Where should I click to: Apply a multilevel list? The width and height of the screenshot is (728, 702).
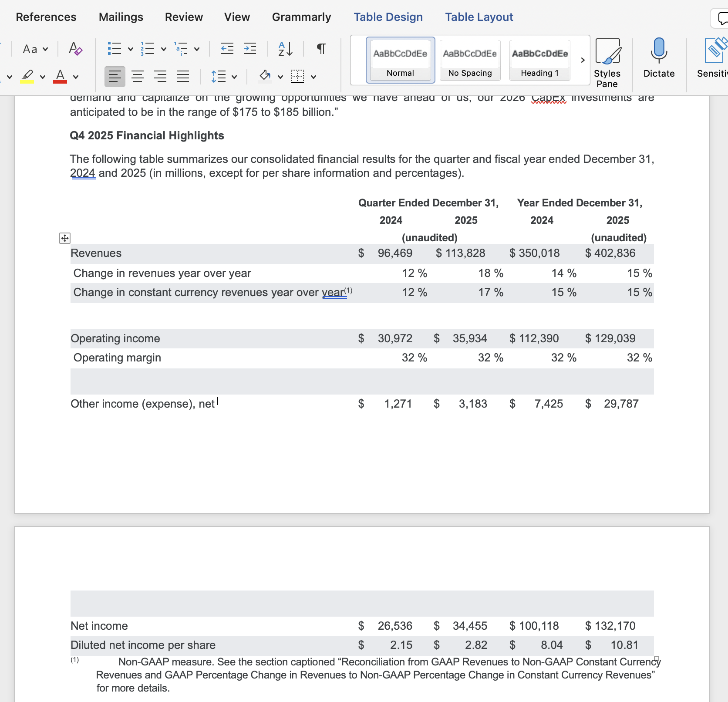(x=181, y=49)
